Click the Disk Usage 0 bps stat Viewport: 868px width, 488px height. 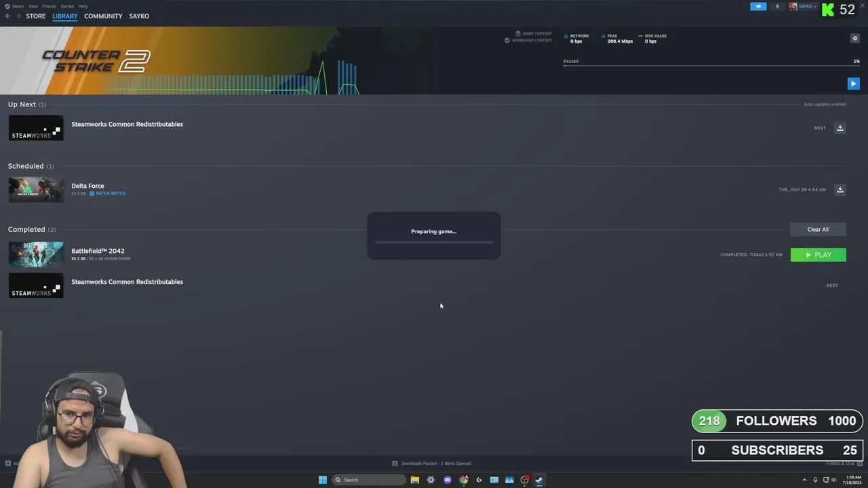click(x=652, y=39)
